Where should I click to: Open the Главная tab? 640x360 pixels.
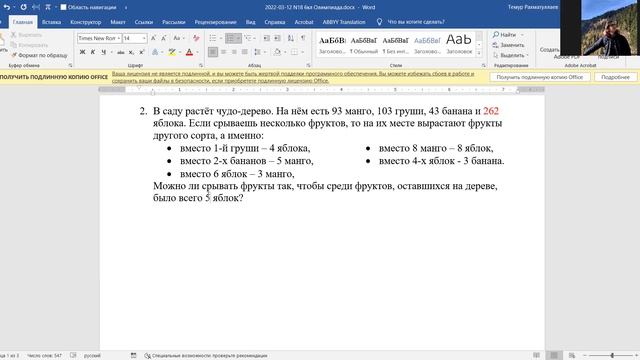[23, 22]
